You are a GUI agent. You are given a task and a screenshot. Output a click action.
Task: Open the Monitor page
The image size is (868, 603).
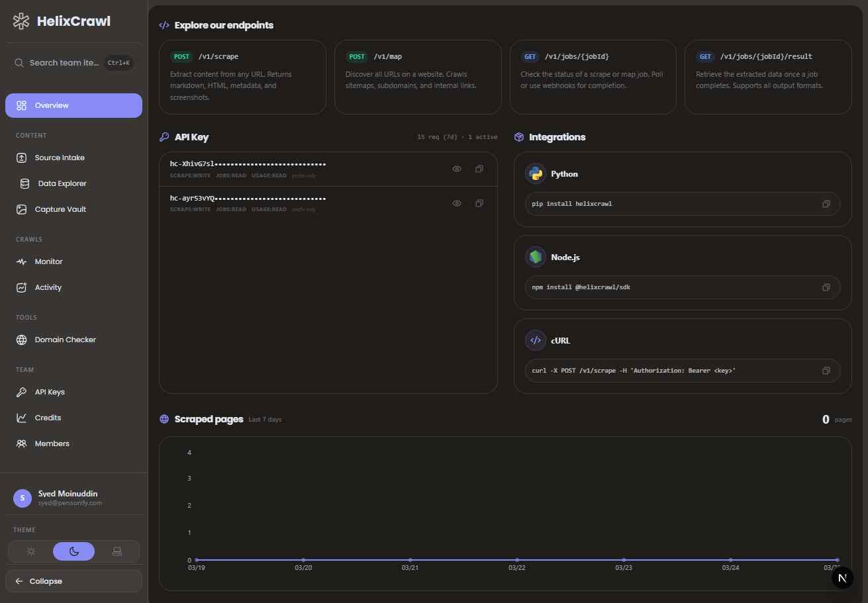coord(73,261)
